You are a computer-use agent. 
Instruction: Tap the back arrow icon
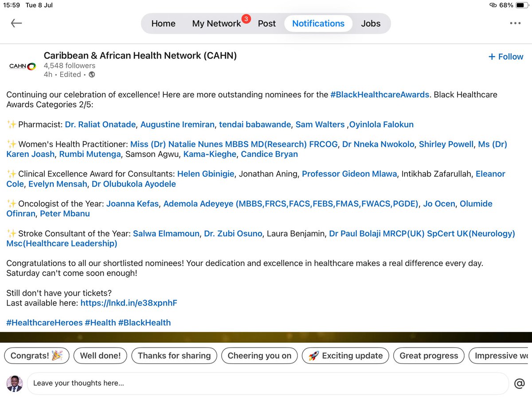(x=16, y=23)
